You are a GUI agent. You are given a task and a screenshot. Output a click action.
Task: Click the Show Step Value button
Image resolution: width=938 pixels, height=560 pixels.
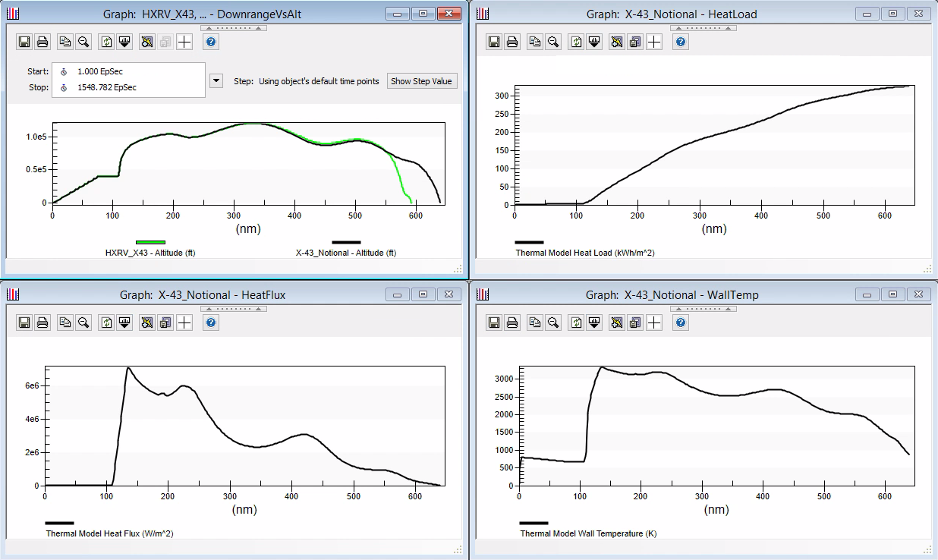point(421,81)
